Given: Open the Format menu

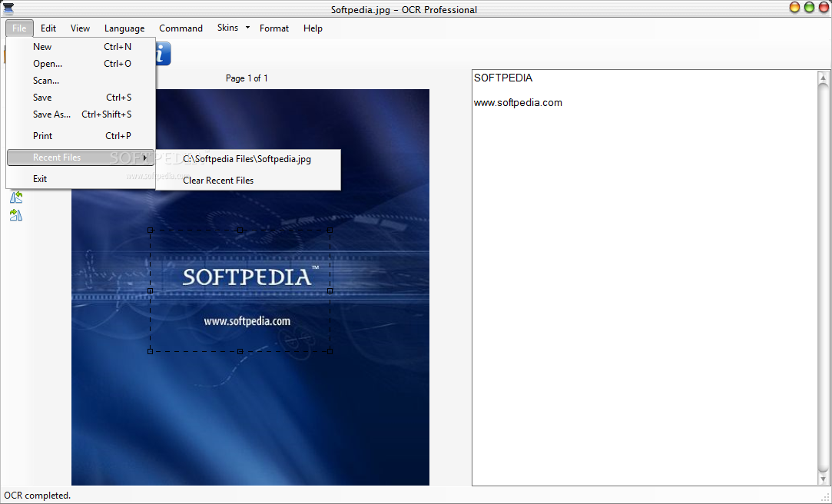Looking at the screenshot, I should (273, 28).
